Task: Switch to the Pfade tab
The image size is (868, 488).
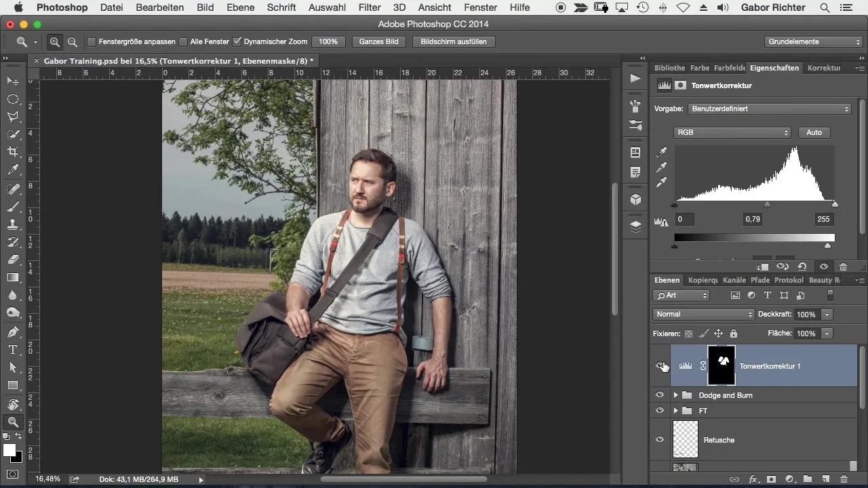Action: 760,280
